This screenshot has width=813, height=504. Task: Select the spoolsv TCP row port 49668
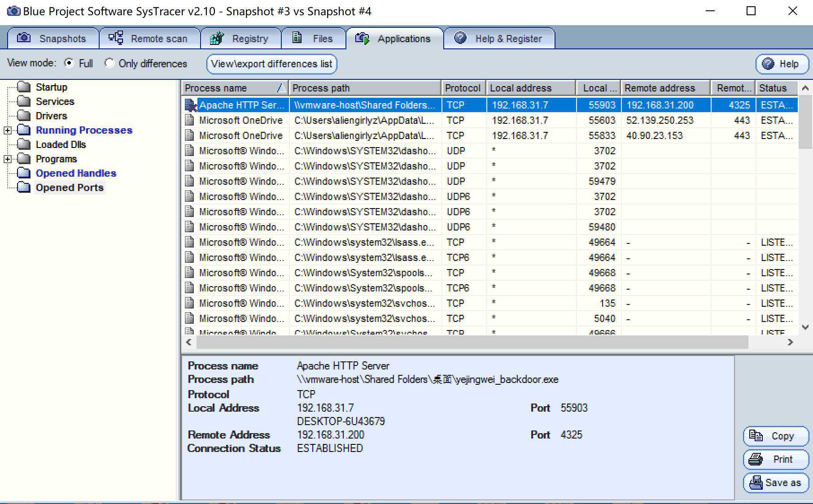click(x=490, y=273)
